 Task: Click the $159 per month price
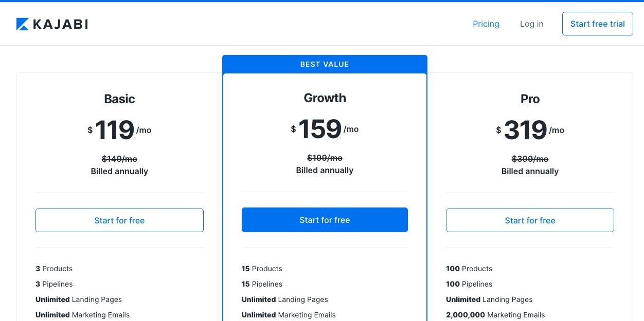(325, 129)
